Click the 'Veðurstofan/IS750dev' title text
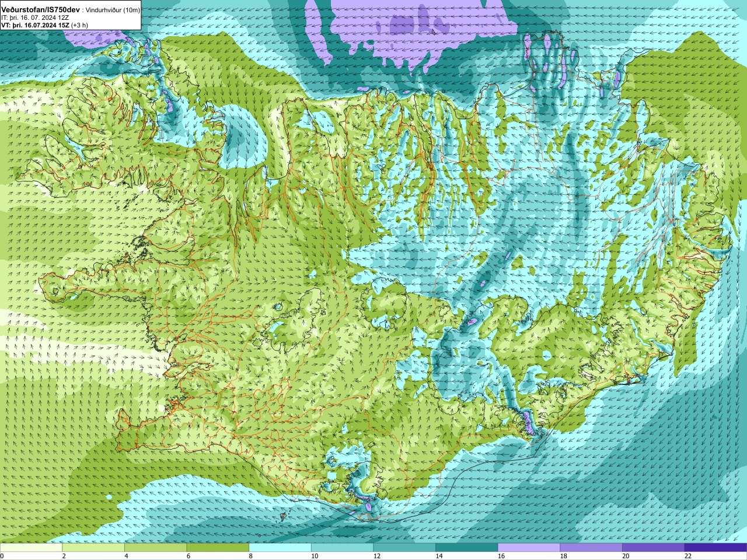The width and height of the screenshot is (747, 560). (40, 10)
